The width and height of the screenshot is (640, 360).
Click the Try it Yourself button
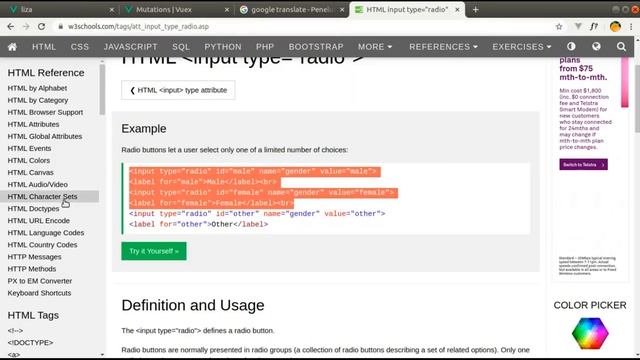tap(154, 251)
